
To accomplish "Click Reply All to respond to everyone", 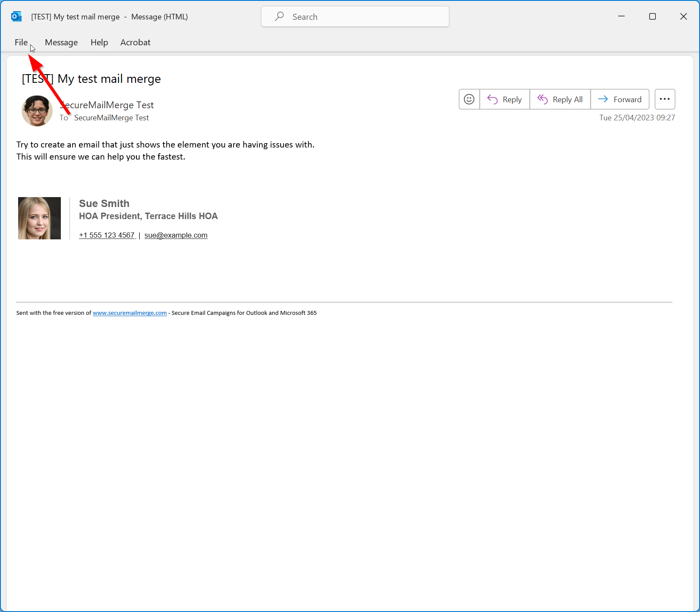I will [560, 99].
